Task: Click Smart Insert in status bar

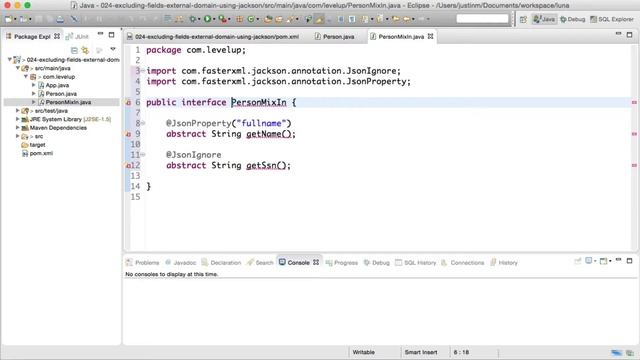Action: pyautogui.click(x=421, y=352)
